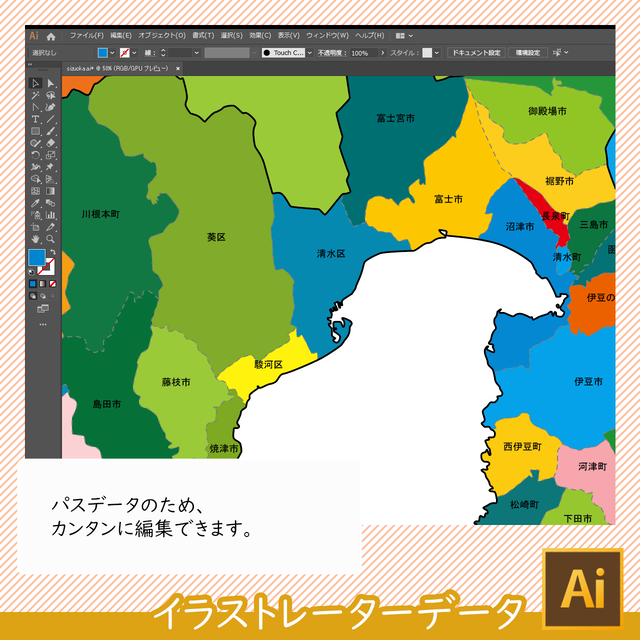
Task: Select the Pen tool
Action: click(36, 107)
